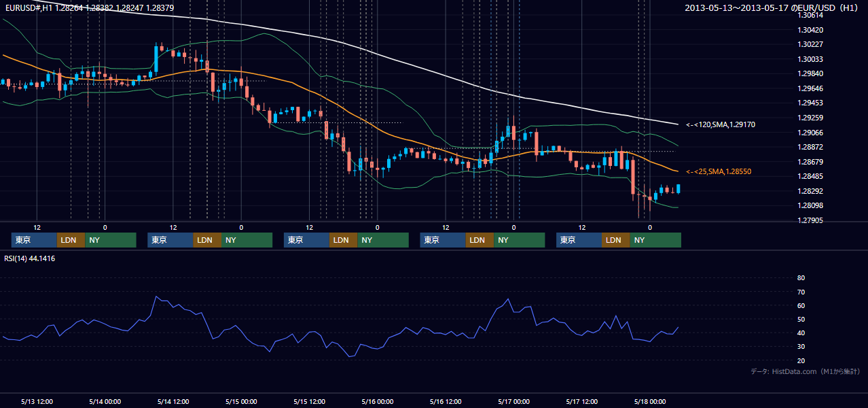Click price axis value 1.29840
This screenshot has height=408, width=868.
pos(810,73)
